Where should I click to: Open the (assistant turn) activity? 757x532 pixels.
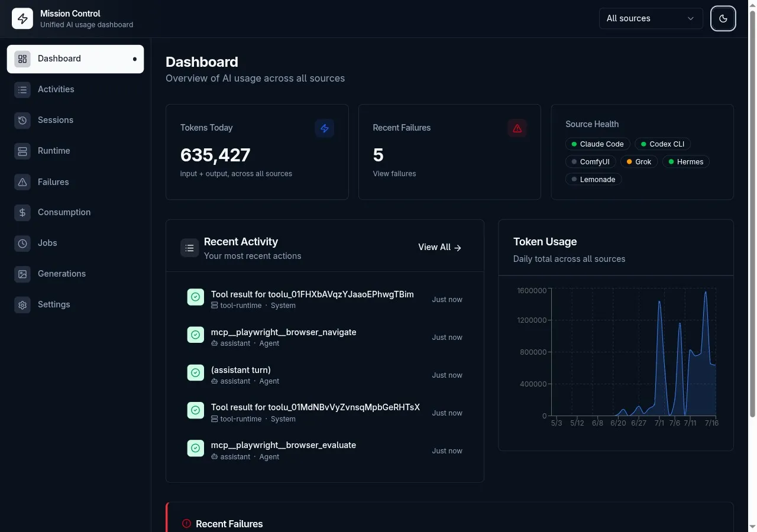241,370
